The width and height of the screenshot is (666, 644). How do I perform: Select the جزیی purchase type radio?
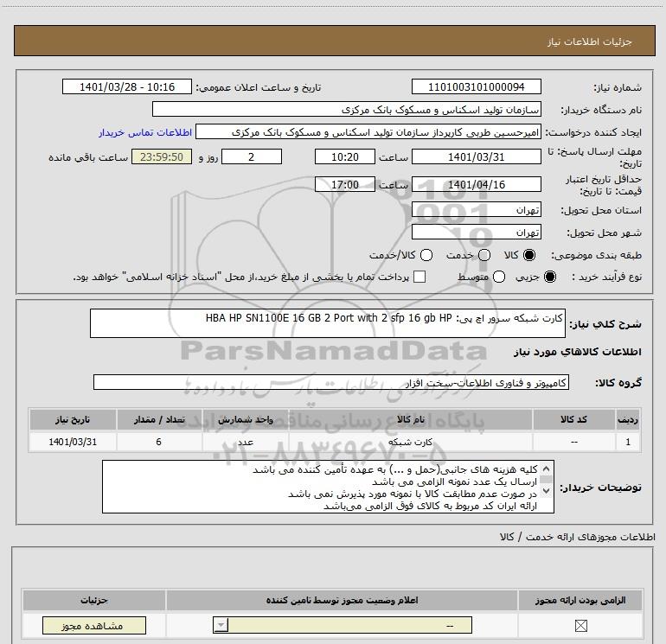550,277
